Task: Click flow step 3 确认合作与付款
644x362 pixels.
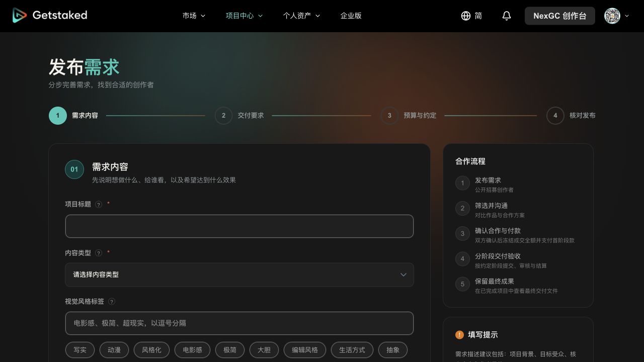Action: point(515,235)
